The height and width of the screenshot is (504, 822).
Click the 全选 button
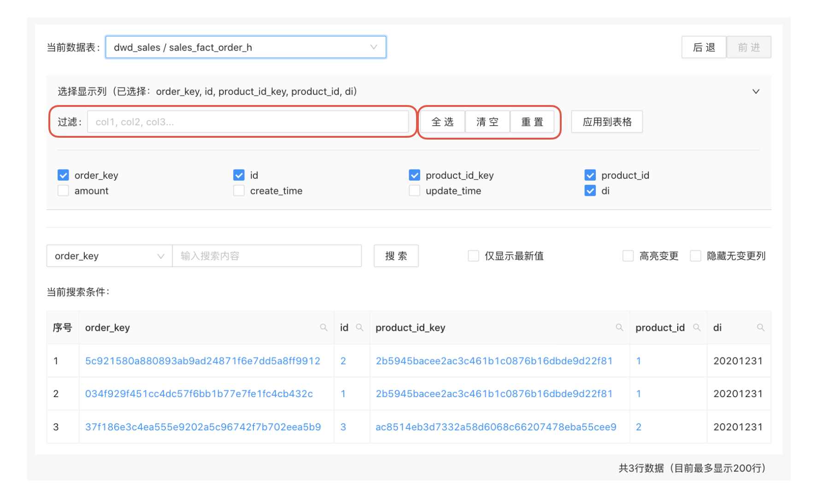coord(442,122)
